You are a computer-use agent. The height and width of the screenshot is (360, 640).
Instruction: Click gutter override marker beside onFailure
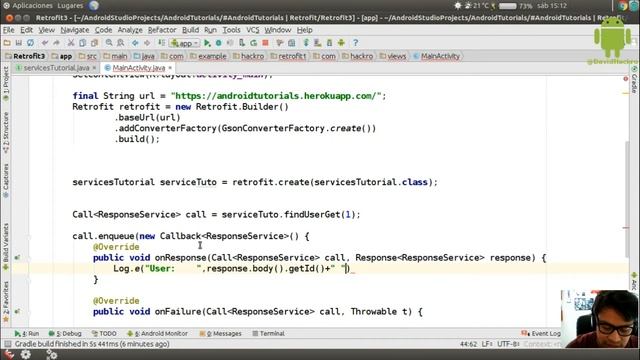[17, 311]
